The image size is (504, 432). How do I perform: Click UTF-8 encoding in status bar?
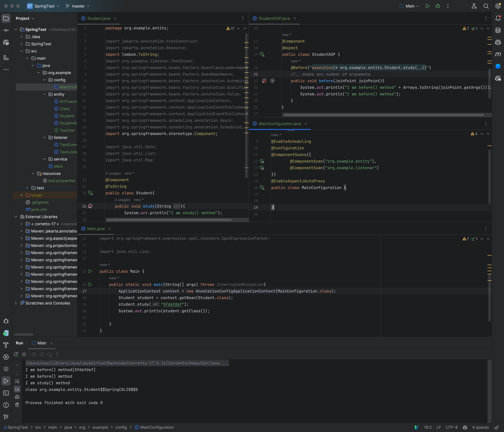tap(452, 427)
